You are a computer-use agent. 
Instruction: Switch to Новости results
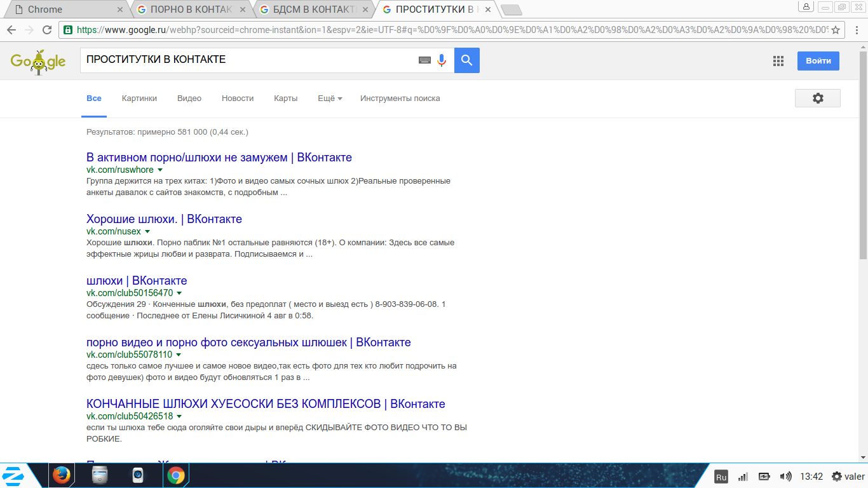click(238, 98)
